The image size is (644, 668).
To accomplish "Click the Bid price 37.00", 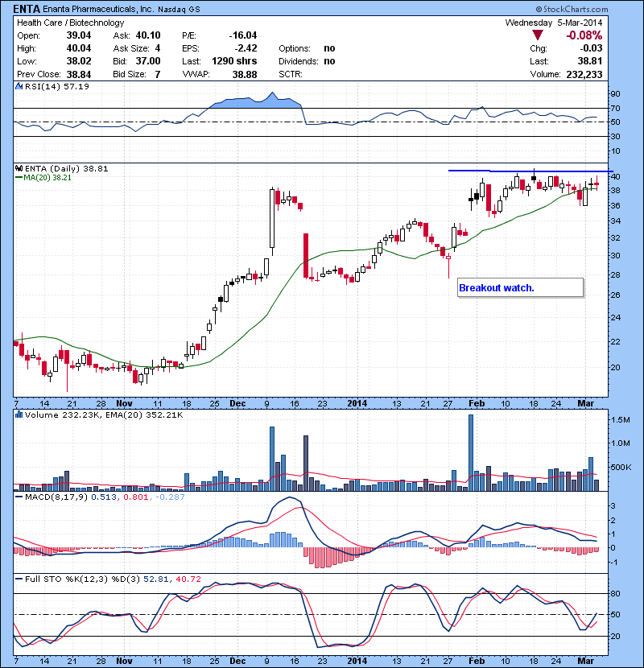I will pyautogui.click(x=148, y=61).
